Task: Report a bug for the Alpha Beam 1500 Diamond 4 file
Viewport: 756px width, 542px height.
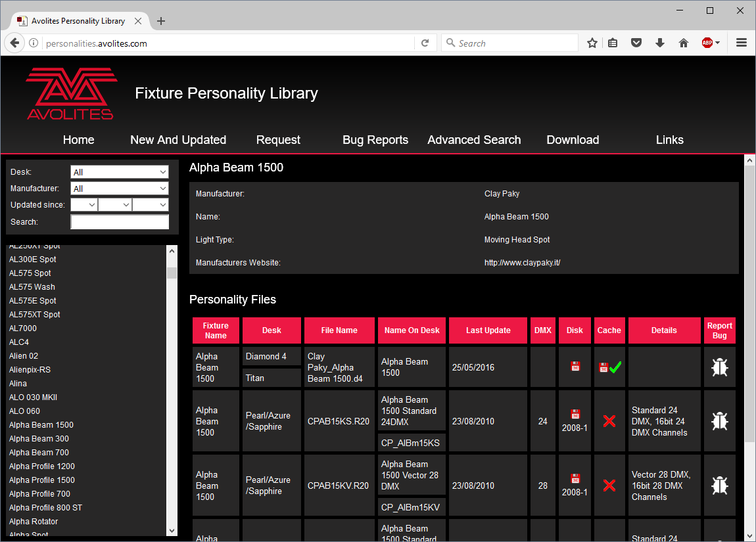Action: [719, 367]
